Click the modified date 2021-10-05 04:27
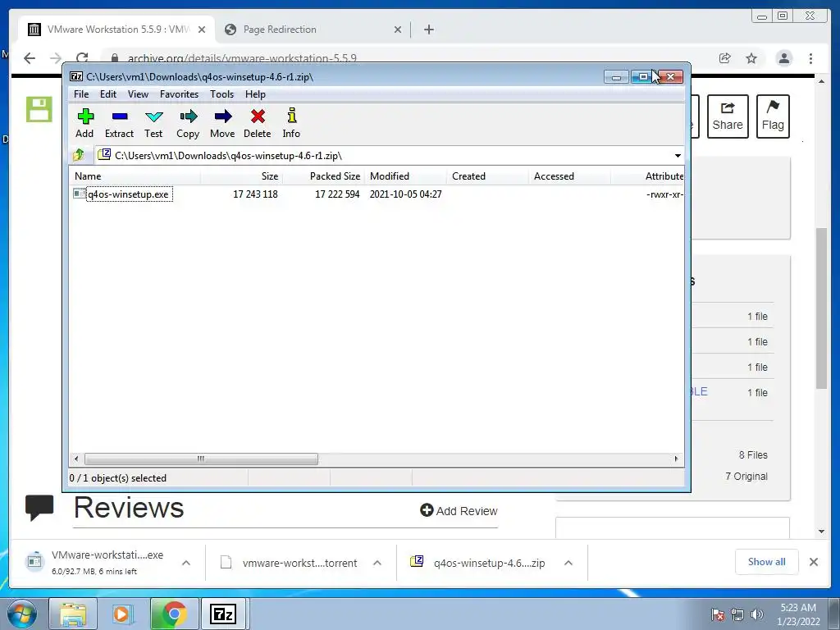 pos(405,194)
